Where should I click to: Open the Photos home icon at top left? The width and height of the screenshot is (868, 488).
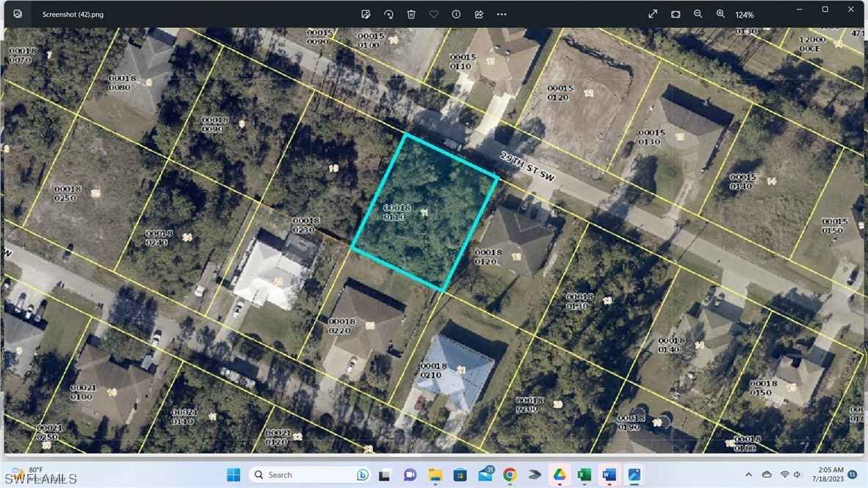pos(18,14)
